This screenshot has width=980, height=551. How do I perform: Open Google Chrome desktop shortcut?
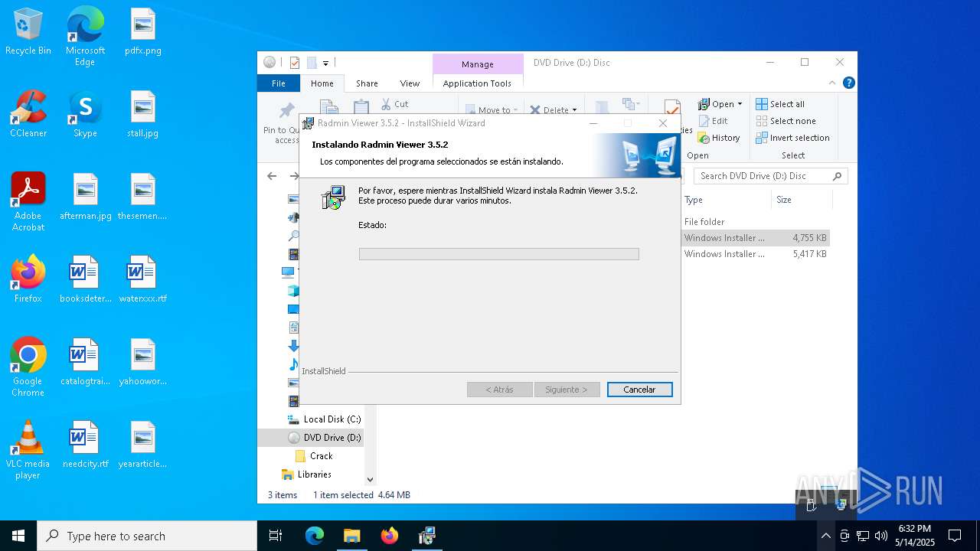28,367
